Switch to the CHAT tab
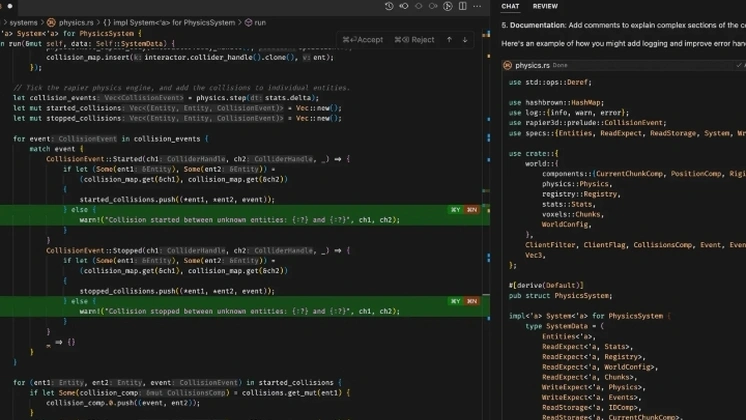 510,6
